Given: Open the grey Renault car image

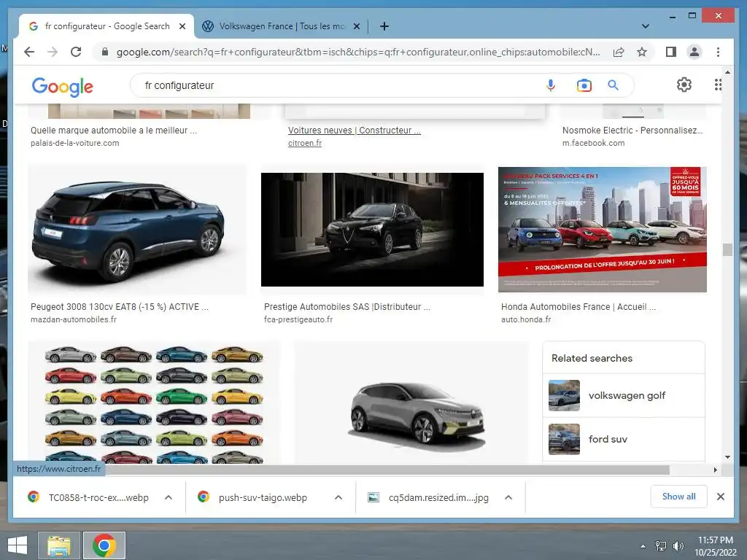Looking at the screenshot, I should [x=411, y=402].
